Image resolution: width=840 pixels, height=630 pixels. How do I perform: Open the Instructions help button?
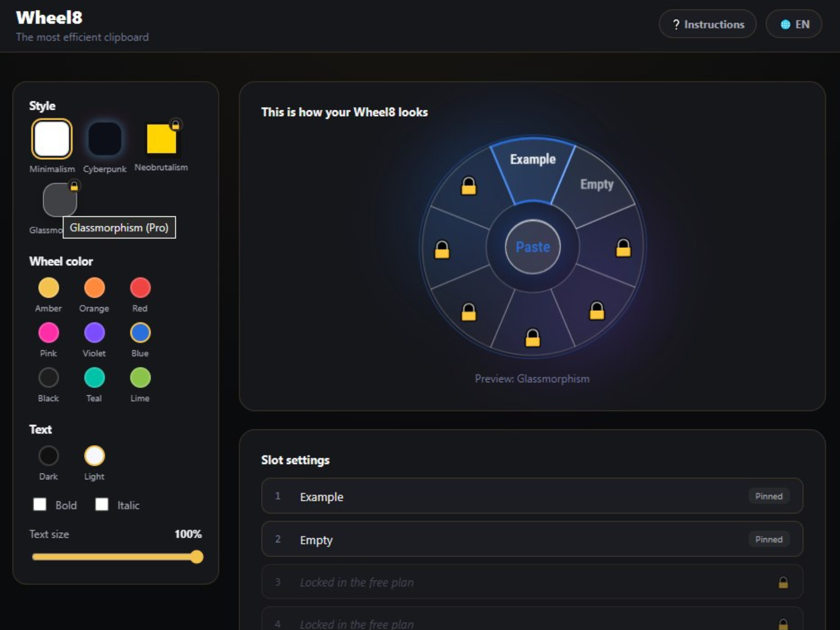tap(708, 24)
